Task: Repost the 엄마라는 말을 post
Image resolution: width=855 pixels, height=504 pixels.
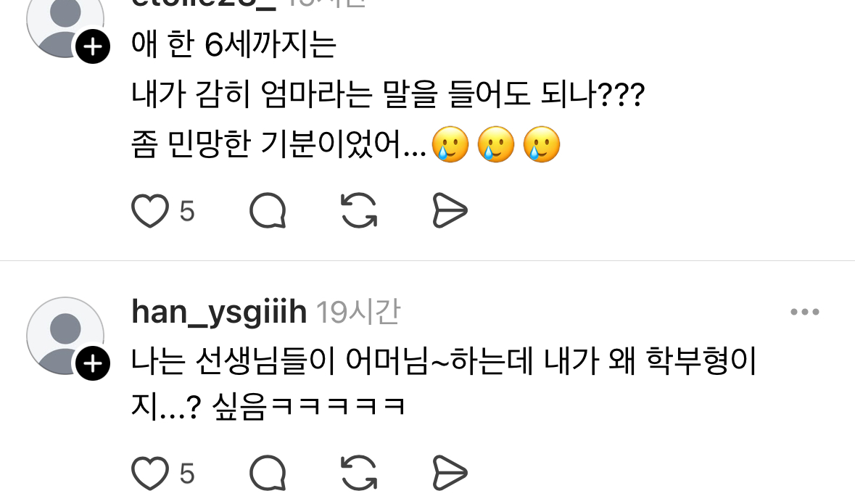Action: pos(359,210)
